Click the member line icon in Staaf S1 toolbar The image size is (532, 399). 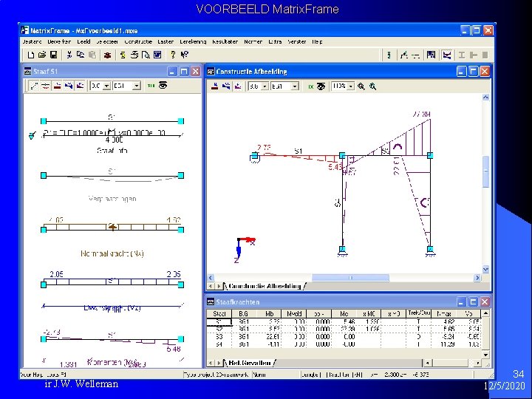tap(34, 86)
